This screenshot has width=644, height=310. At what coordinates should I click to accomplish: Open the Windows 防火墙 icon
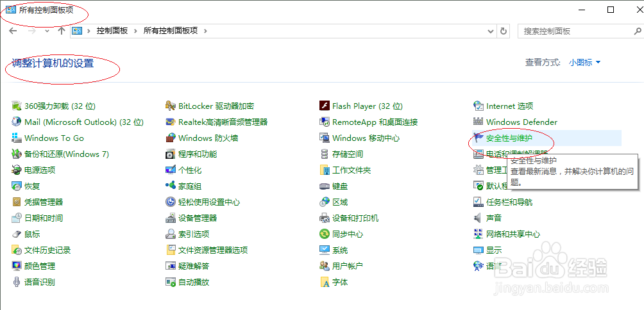pos(171,138)
